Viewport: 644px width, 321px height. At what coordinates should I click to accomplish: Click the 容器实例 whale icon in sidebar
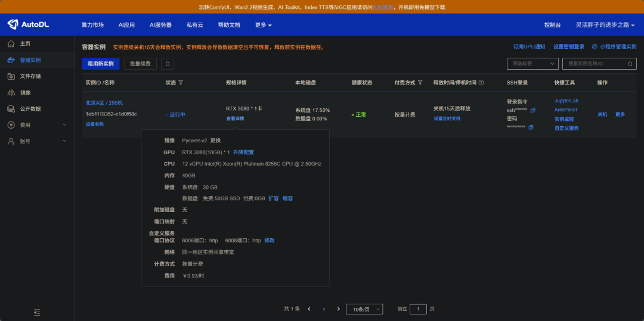(x=11, y=60)
